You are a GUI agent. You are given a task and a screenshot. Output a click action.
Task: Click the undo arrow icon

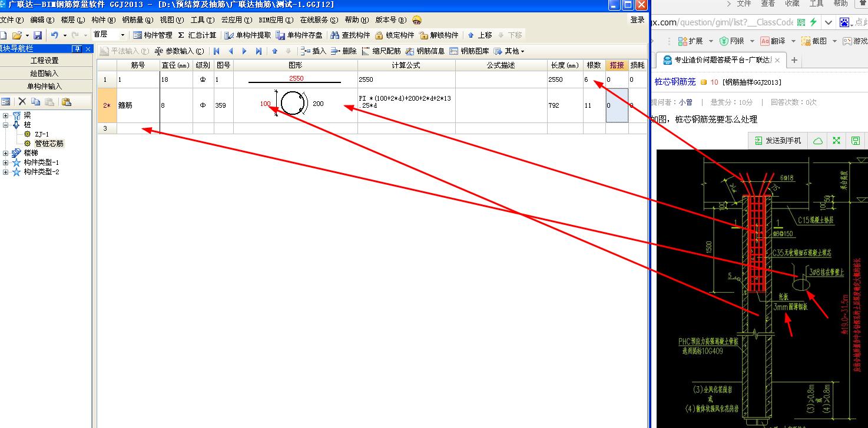click(x=54, y=35)
